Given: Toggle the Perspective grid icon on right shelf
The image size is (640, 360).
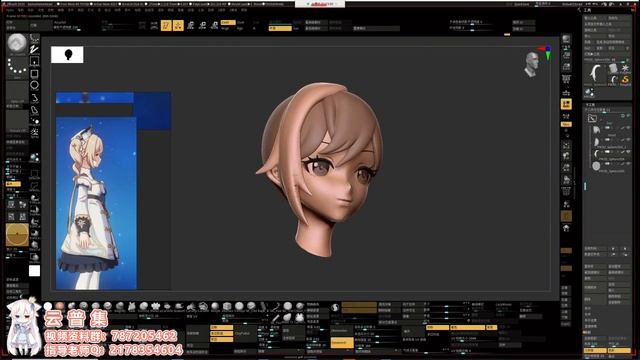Looking at the screenshot, I should click(x=566, y=79).
